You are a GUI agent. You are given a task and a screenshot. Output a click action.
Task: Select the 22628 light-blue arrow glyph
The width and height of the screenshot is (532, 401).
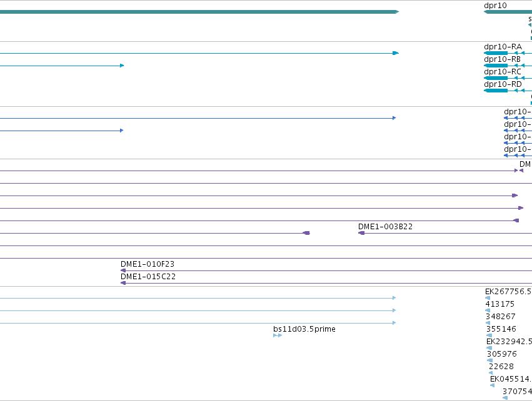491,373
